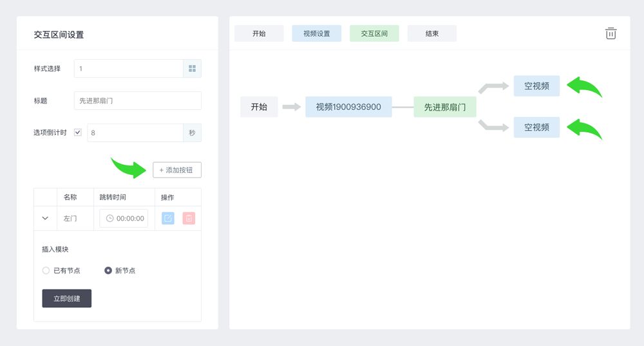Click the trash icon at top right
Viewport: 644px width, 346px height.
tap(611, 33)
